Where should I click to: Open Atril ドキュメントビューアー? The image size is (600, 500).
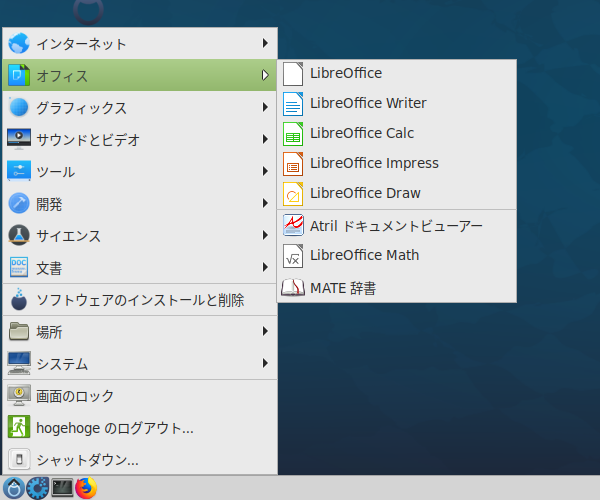coord(397,225)
